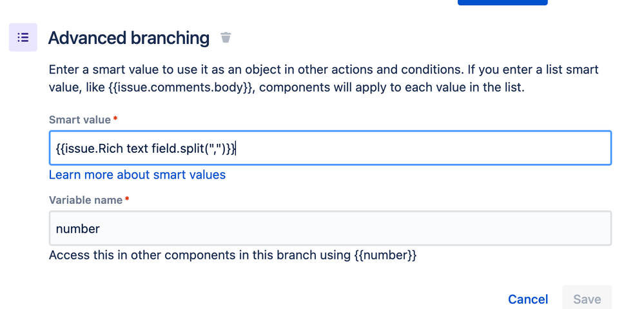Click the "Enter a smart value" description paragraph
The height and width of the screenshot is (309, 644).
click(324, 79)
